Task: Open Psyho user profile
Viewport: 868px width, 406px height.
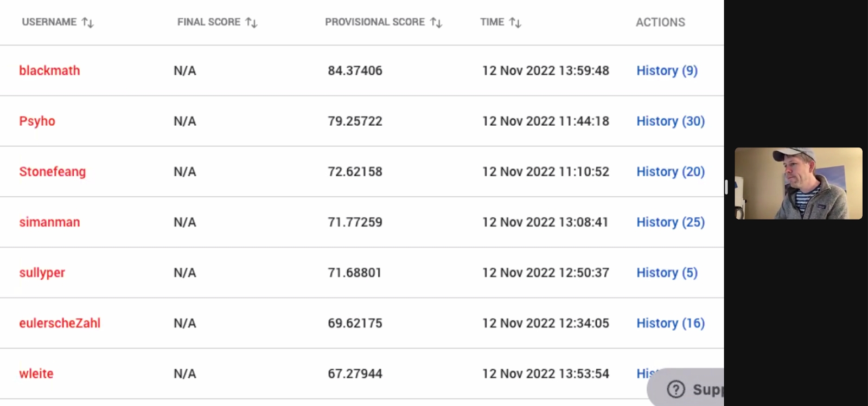Action: pos(37,121)
